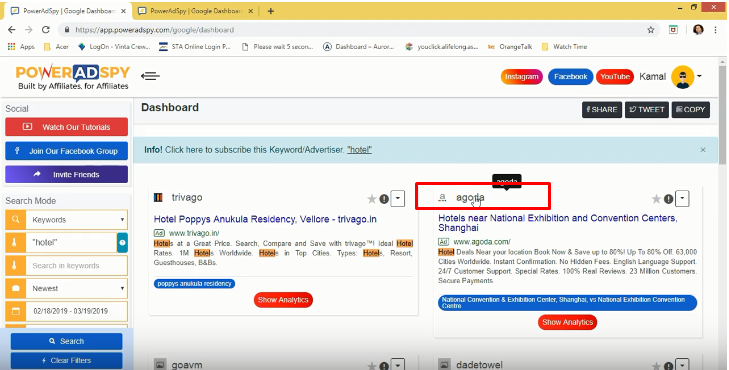Open Hotel Poppys Anukula Residency ad title
This screenshot has height=370, width=729.
[265, 219]
